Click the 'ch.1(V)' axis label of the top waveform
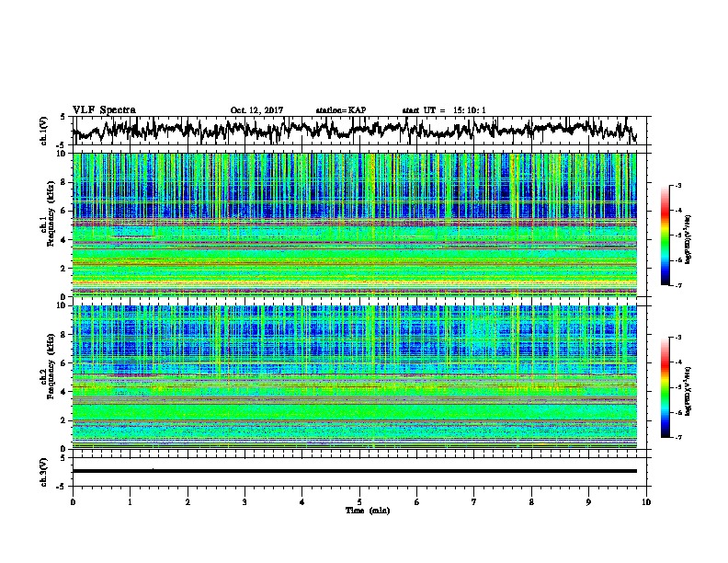The width and height of the screenshot is (728, 563). (44, 131)
